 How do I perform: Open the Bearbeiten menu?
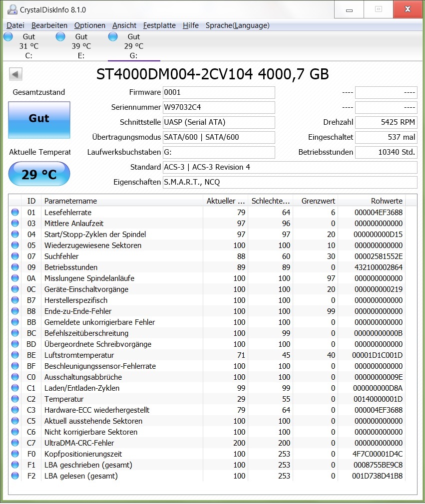(49, 25)
